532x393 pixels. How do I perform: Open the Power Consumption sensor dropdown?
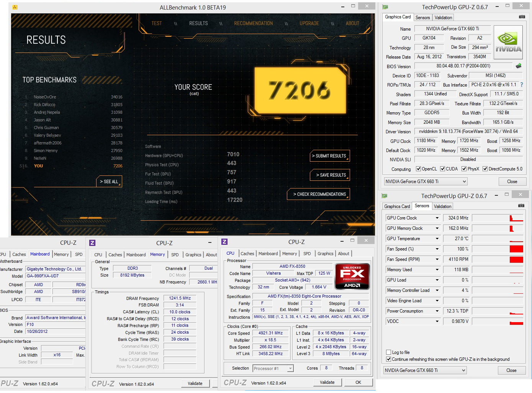pyautogui.click(x=437, y=311)
